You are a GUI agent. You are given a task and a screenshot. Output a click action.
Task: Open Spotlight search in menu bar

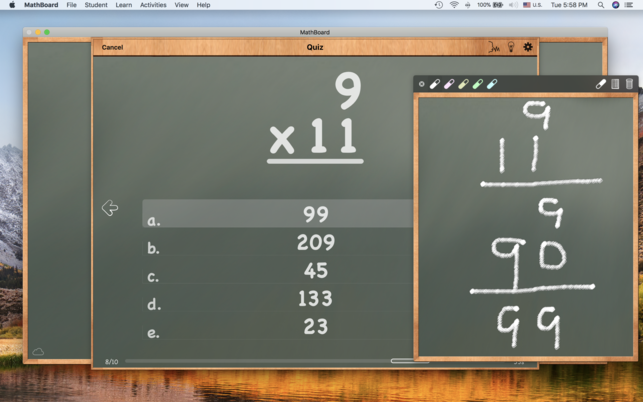point(601,5)
